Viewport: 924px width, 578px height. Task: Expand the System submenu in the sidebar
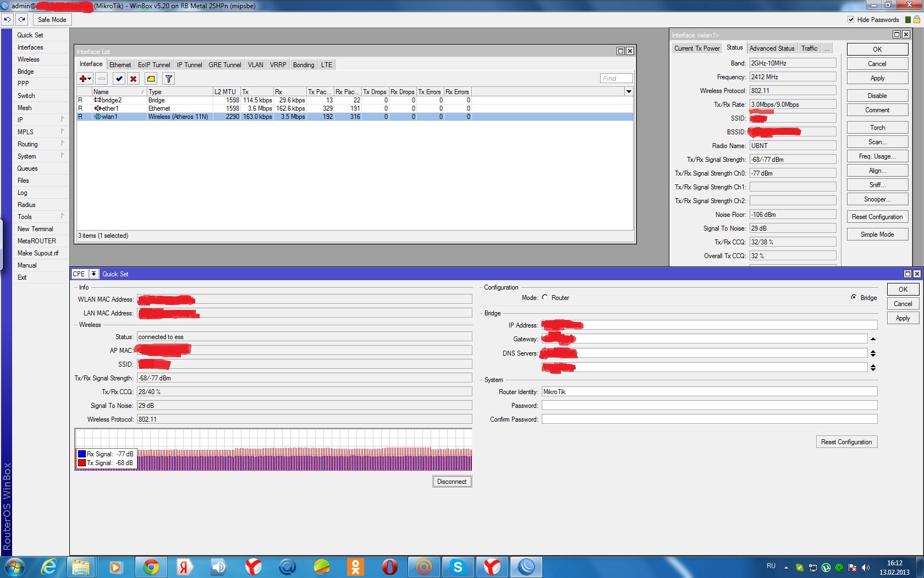coord(63,156)
